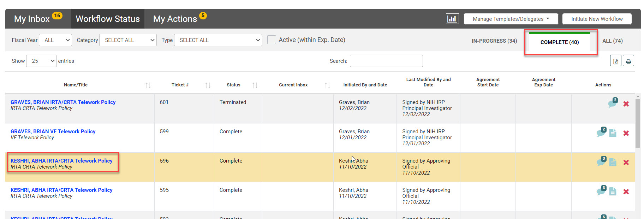Image resolution: width=644 pixels, height=219 pixels.
Task: Click the Initiated By and Date header
Action: pyautogui.click(x=365, y=85)
